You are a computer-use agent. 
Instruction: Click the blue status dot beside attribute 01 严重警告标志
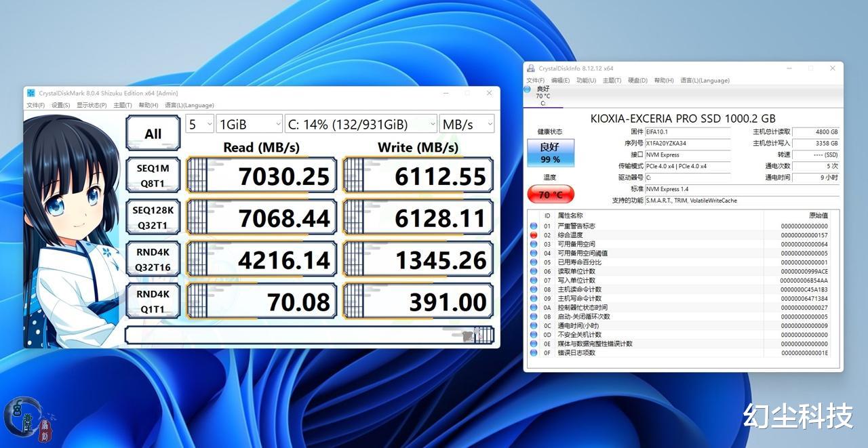(x=535, y=226)
